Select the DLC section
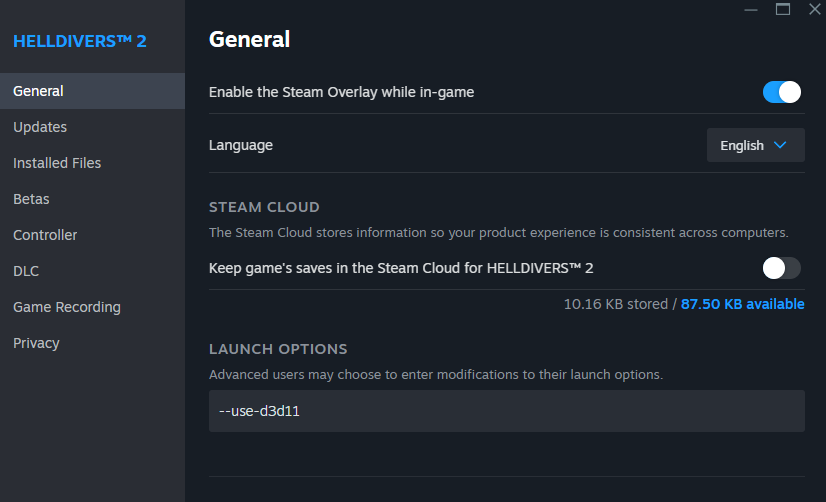 [26, 271]
